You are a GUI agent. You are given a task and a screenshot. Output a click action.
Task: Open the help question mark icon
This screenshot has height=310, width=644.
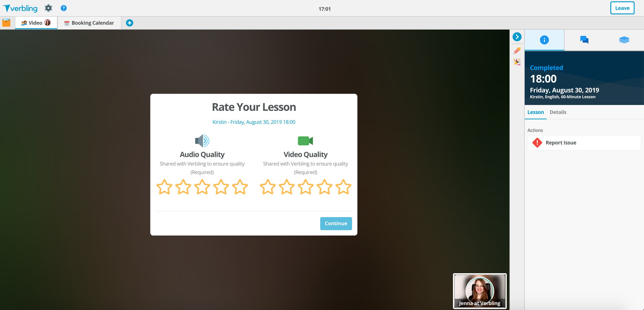tap(64, 8)
